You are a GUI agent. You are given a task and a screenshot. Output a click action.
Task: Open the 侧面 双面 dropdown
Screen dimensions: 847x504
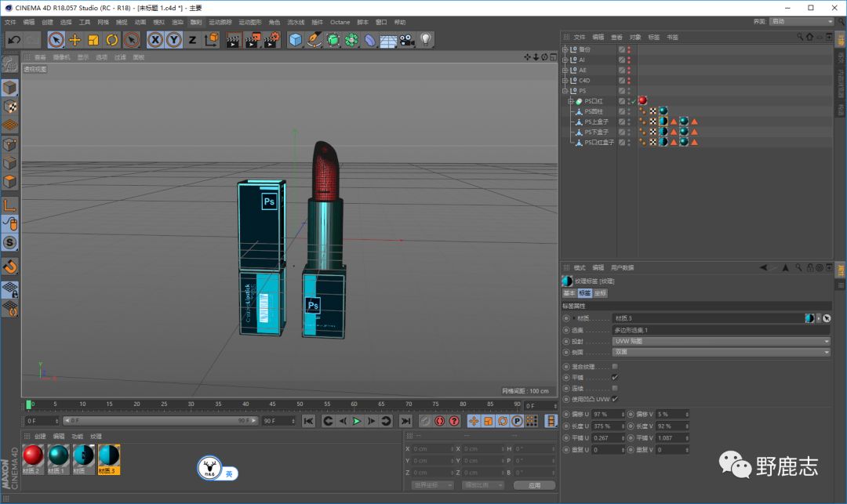point(721,352)
